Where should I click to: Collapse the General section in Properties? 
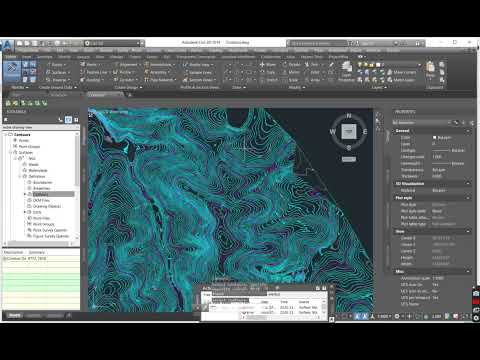(x=468, y=131)
